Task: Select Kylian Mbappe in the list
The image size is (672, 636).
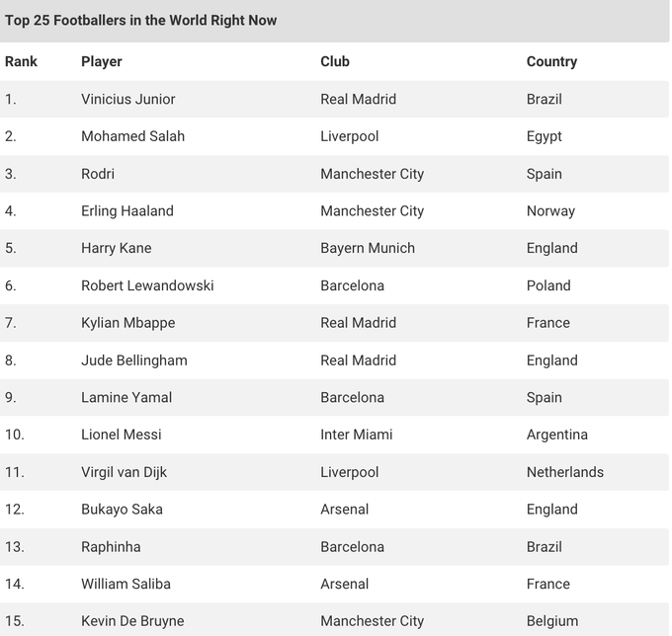Action: tap(126, 323)
